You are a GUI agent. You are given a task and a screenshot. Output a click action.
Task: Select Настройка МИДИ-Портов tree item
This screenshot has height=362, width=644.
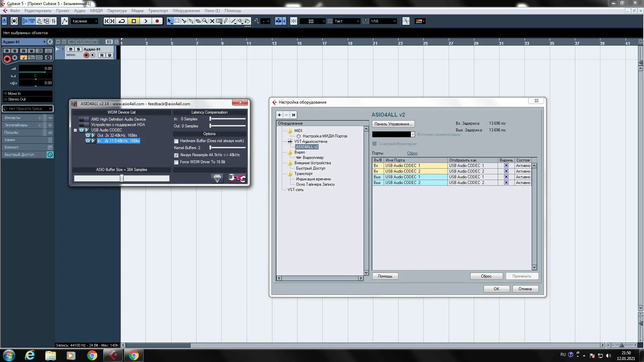[x=325, y=136]
